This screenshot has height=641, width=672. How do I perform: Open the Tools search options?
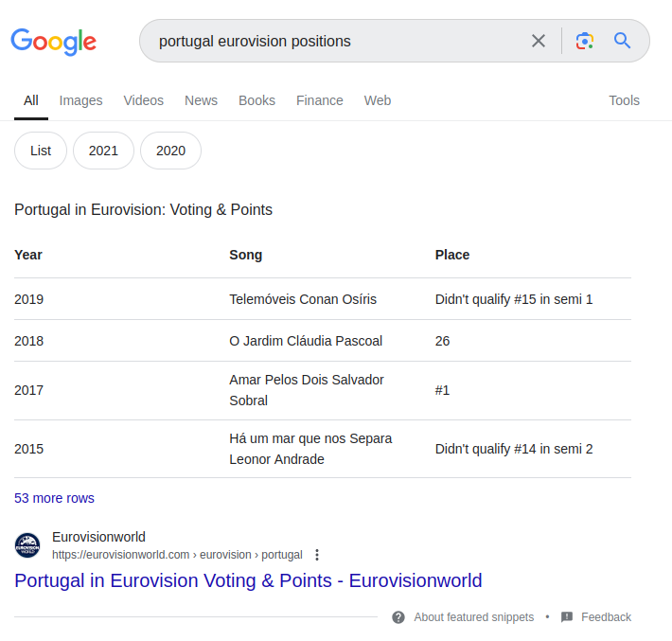click(x=624, y=100)
